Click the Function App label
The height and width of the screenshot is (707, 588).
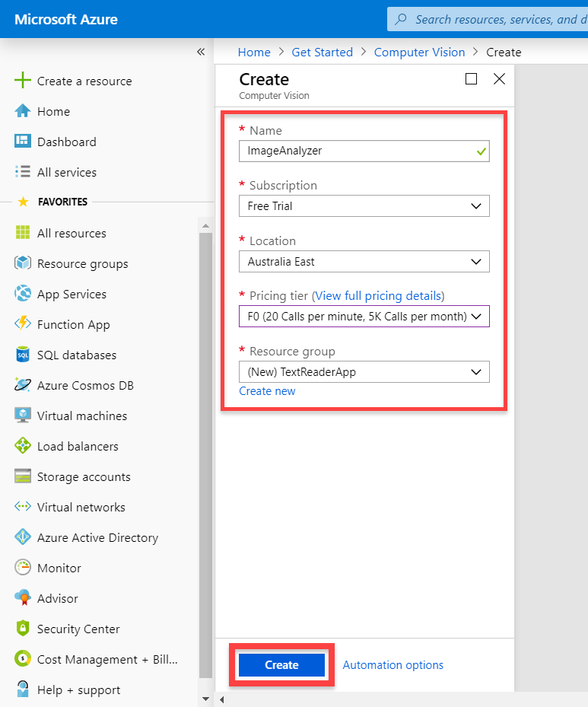pyautogui.click(x=74, y=325)
